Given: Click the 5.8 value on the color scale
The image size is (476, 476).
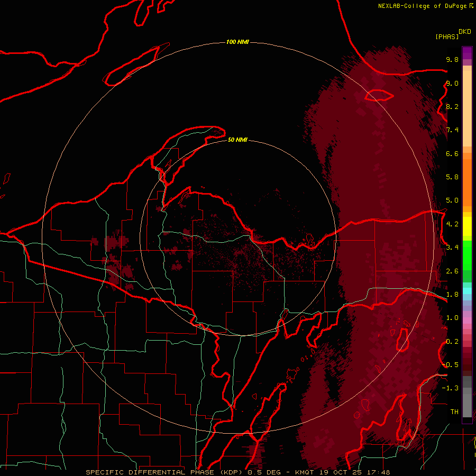Looking at the screenshot, I should pos(452,177).
